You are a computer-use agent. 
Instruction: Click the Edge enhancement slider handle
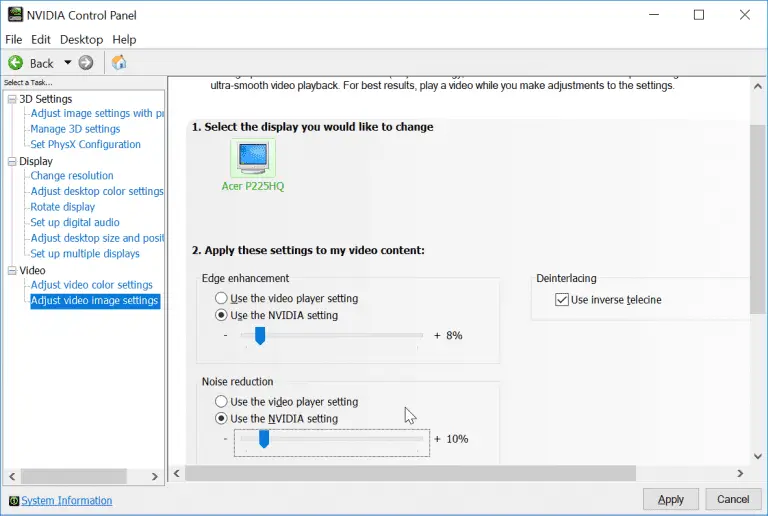[x=260, y=336]
